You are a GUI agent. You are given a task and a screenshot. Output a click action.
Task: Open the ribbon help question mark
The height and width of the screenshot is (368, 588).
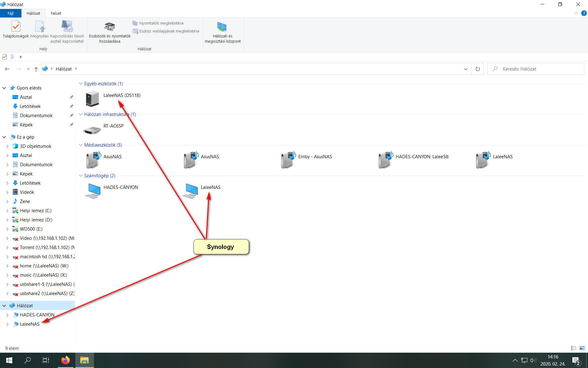click(x=584, y=13)
